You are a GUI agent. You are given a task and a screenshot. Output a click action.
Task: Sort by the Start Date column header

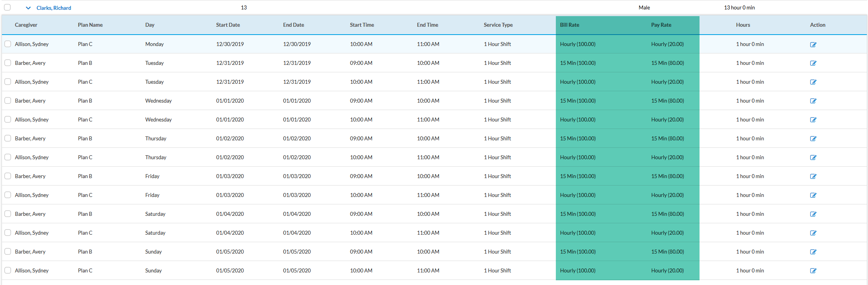click(x=228, y=25)
